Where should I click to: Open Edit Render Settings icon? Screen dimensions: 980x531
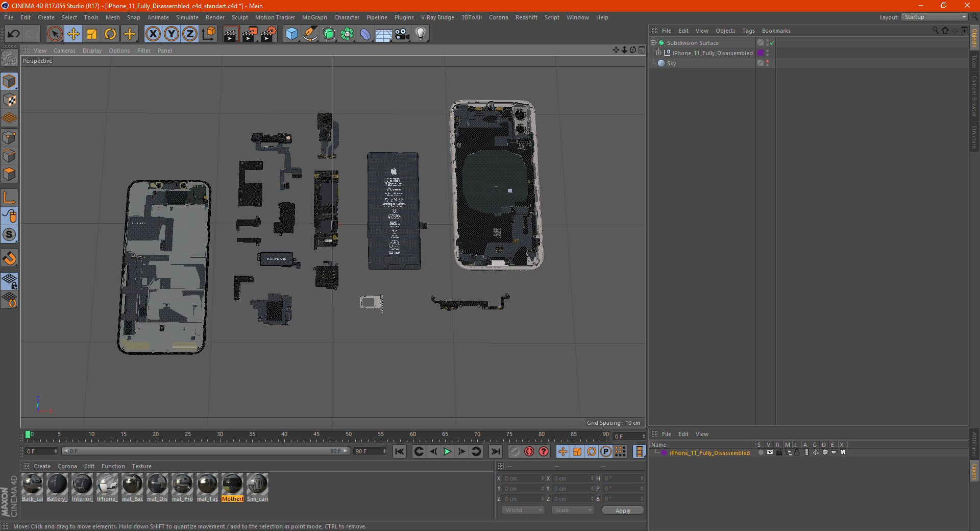coord(268,34)
